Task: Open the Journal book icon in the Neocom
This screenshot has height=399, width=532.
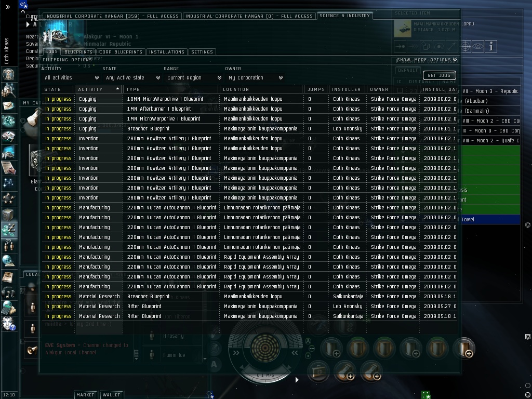Action: click(x=8, y=277)
